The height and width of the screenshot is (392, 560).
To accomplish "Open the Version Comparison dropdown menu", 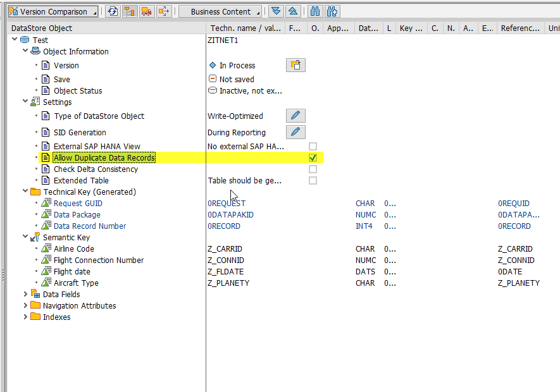I will point(53,11).
